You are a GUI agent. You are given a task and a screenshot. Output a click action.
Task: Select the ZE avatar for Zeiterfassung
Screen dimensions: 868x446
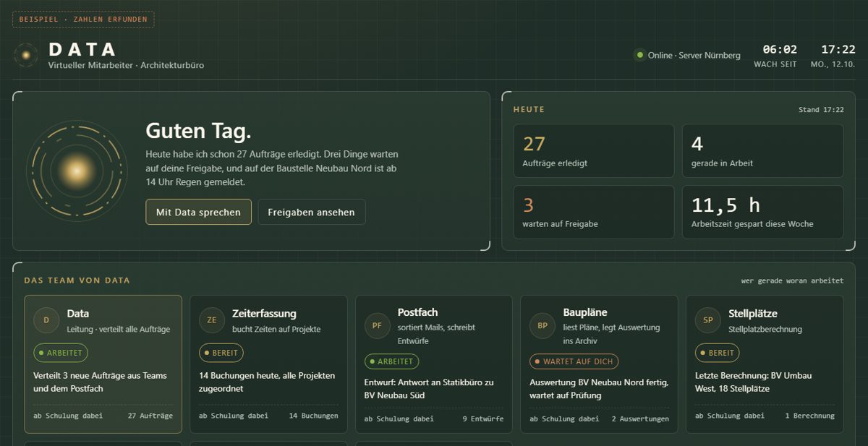(212, 320)
